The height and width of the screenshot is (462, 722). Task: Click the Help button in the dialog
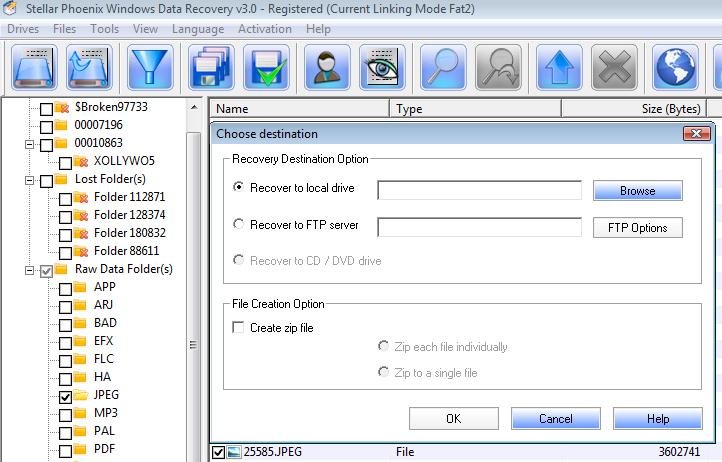(658, 418)
